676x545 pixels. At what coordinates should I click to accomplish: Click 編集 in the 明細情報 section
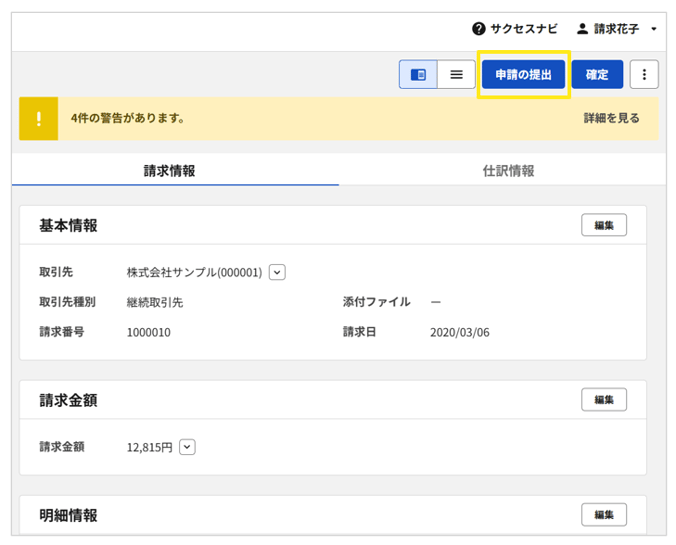604,514
